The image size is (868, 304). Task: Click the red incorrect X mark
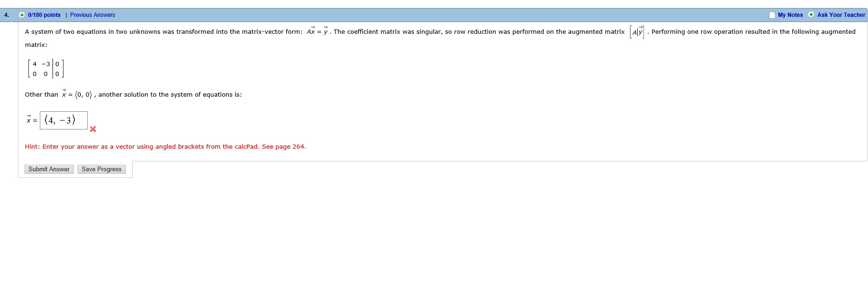(x=93, y=129)
